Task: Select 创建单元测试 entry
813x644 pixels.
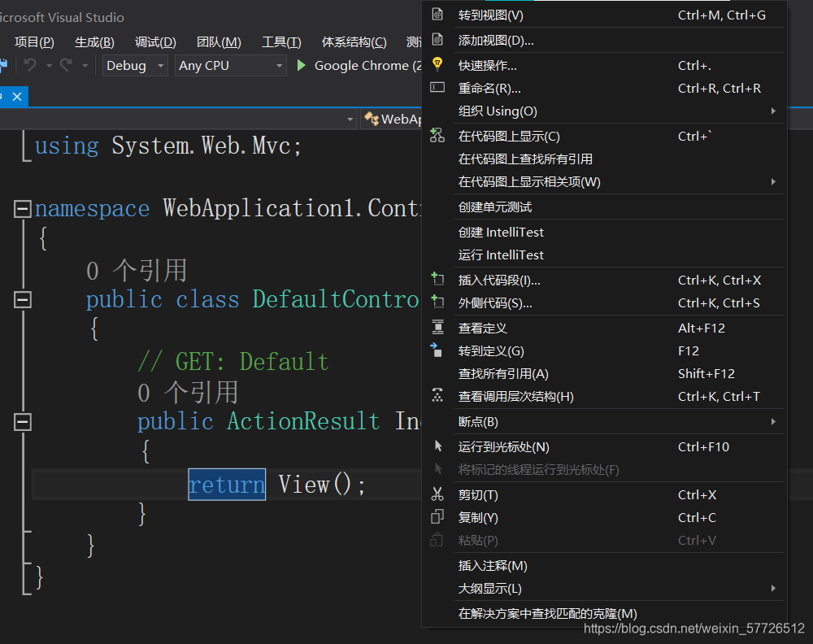Action: tap(605, 207)
